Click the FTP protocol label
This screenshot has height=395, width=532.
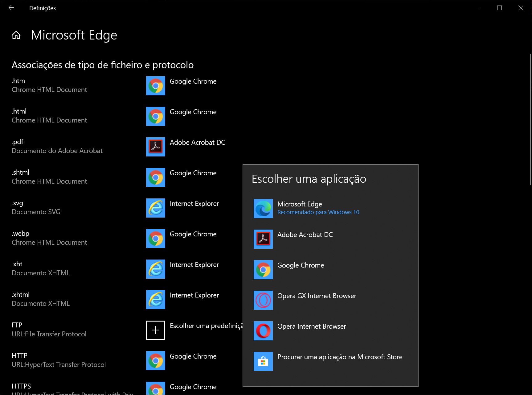tap(17, 325)
